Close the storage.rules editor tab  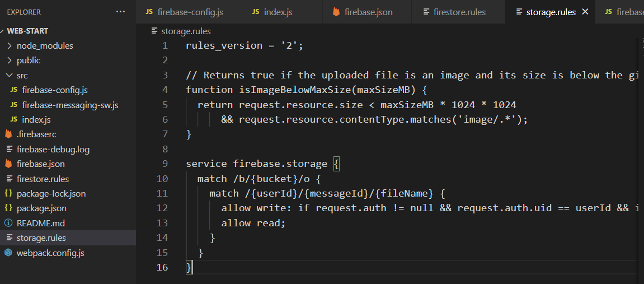tap(585, 12)
